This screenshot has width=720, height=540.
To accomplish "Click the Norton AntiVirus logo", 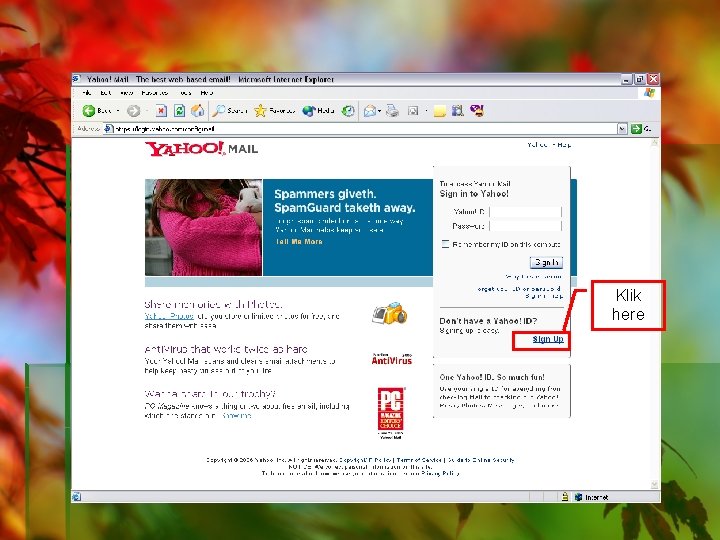I will (x=392, y=359).
